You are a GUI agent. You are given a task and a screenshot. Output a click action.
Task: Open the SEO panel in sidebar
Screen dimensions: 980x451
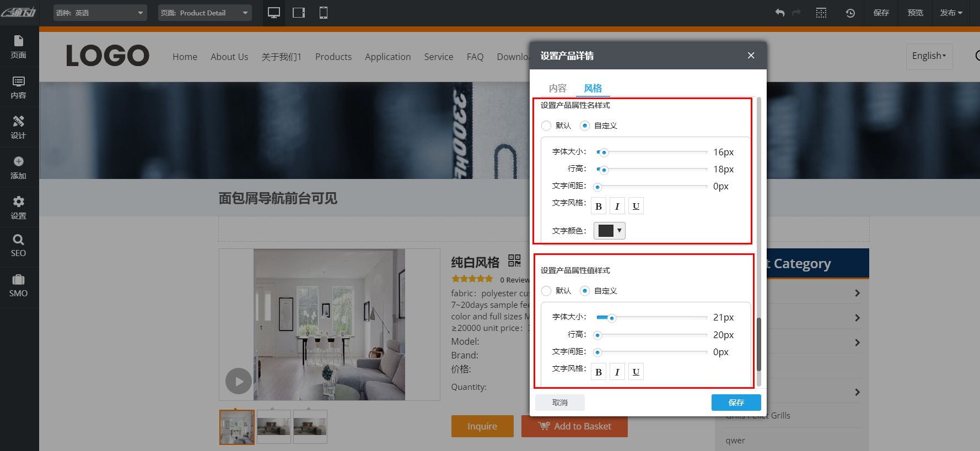(19, 246)
